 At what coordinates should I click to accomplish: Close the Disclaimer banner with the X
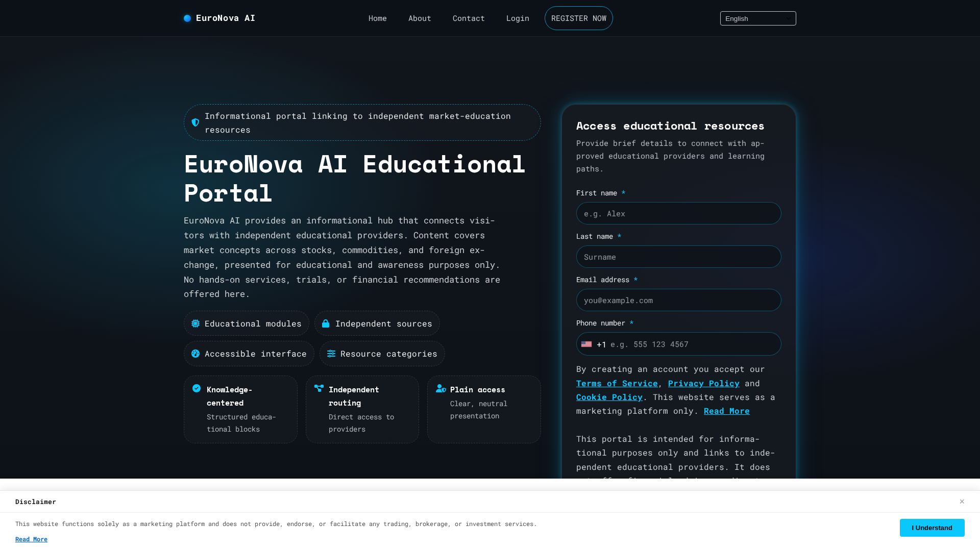(x=962, y=502)
